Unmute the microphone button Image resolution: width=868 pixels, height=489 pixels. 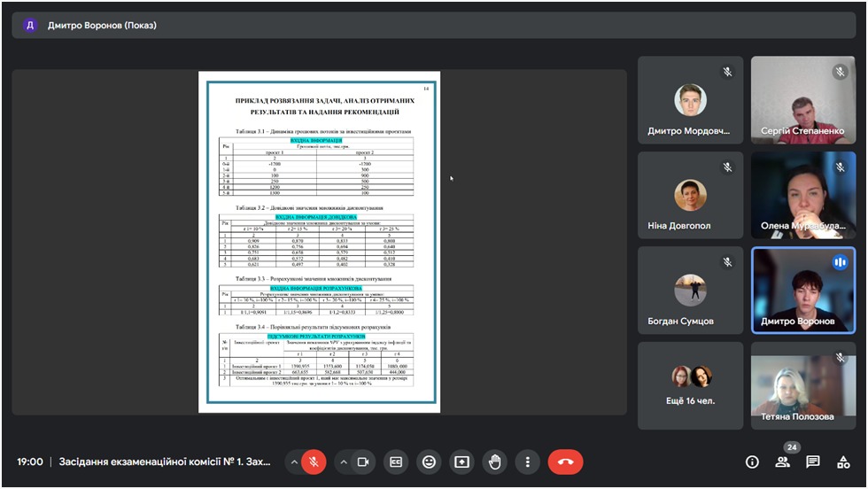313,462
